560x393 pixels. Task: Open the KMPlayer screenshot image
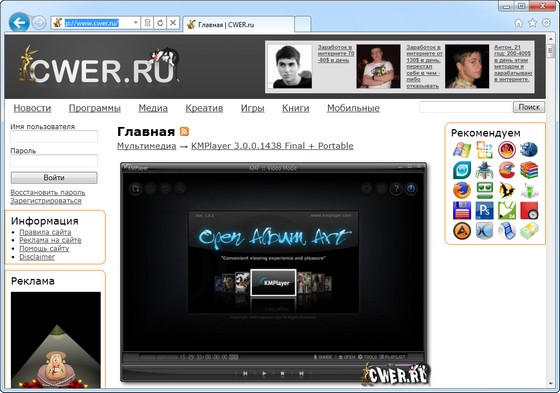274,272
